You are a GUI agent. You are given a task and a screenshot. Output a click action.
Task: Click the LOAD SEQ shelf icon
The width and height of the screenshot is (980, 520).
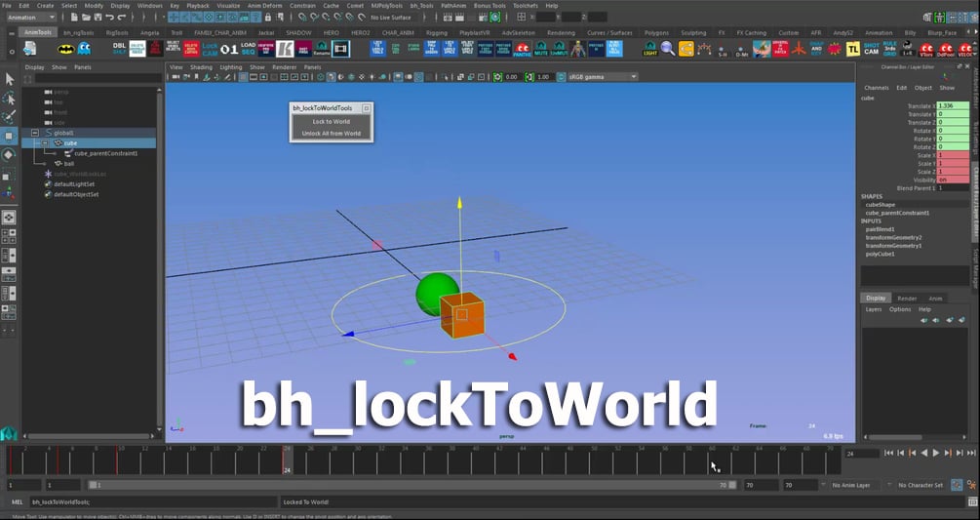(x=248, y=49)
